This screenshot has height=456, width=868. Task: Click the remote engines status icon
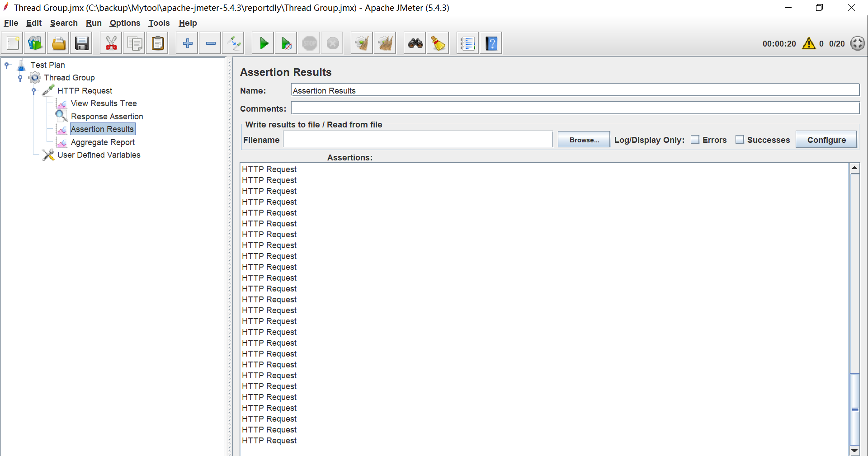point(858,43)
